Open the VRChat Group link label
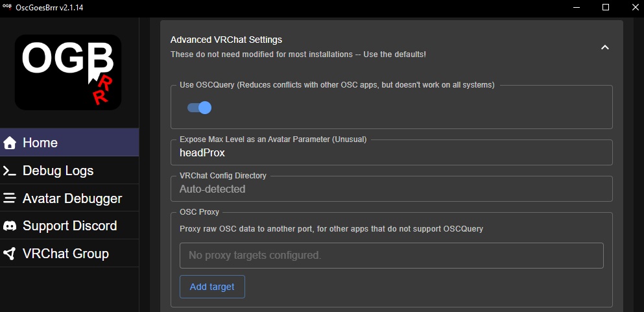 (66, 254)
